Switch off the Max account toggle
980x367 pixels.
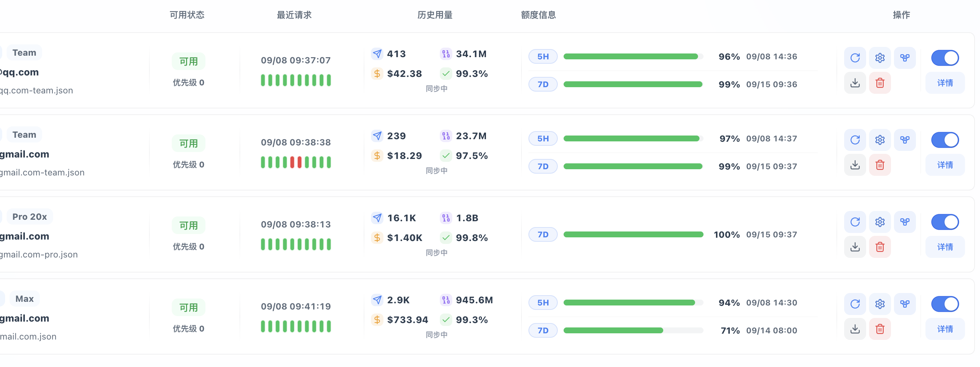(944, 304)
